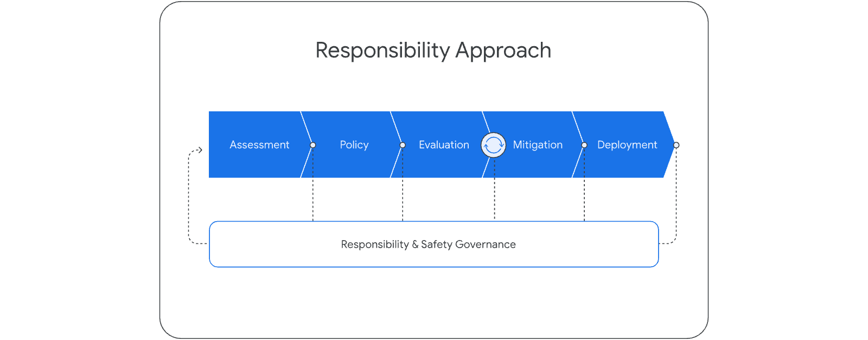Click the connector dot between Mitigation and Deployment
The width and height of the screenshot is (868, 340).
click(584, 145)
